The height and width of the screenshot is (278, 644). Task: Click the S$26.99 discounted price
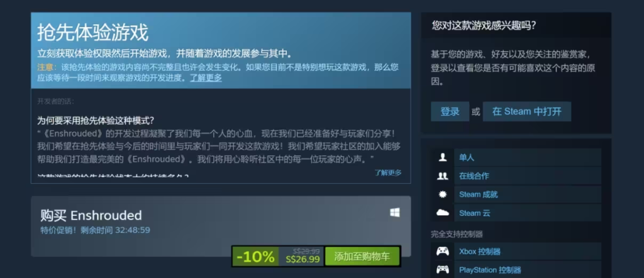tap(303, 260)
